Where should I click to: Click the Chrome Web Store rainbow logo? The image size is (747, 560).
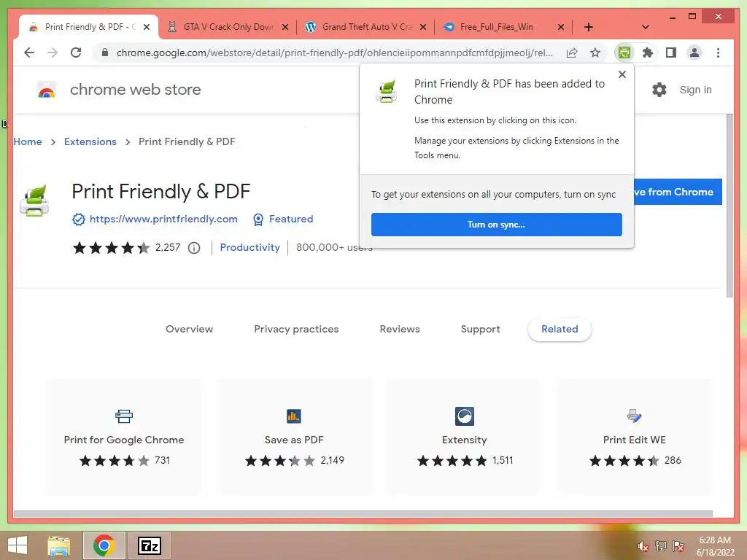coord(47,90)
